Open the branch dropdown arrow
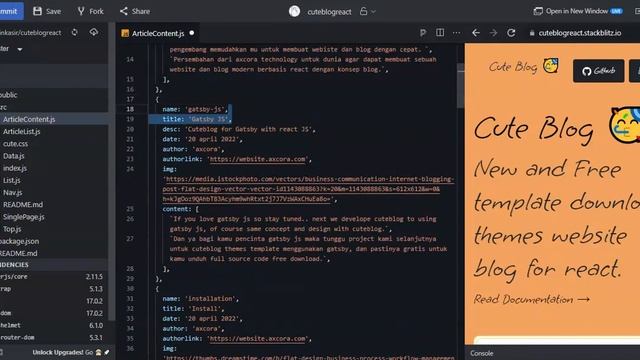This screenshot has height=360, width=640. pos(20,49)
